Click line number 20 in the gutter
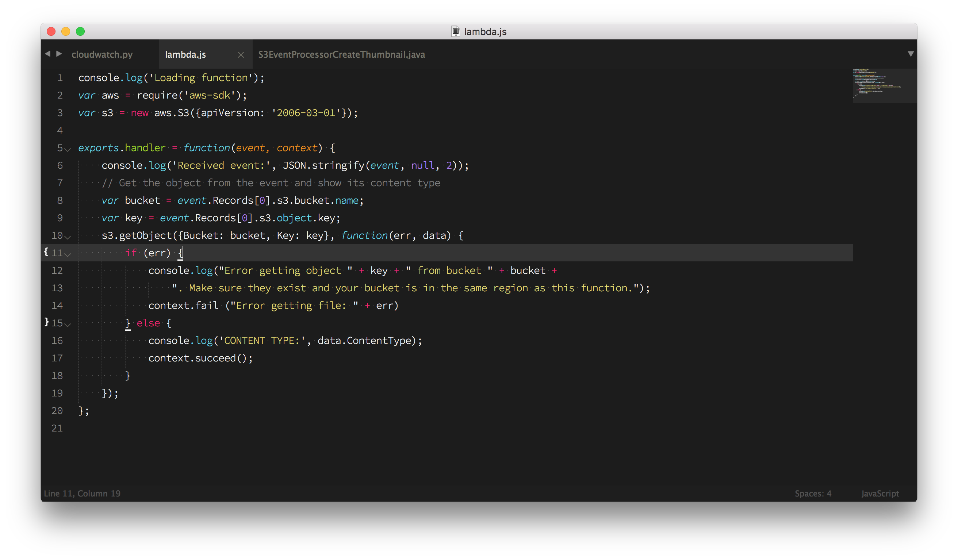This screenshot has height=560, width=958. click(x=57, y=411)
